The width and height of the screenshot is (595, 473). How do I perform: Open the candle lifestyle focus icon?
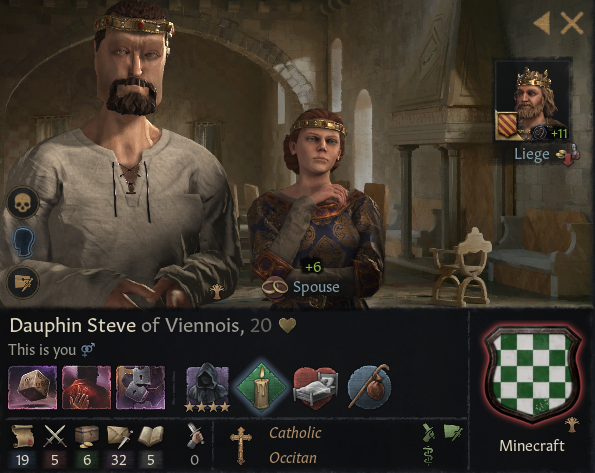tap(261, 387)
